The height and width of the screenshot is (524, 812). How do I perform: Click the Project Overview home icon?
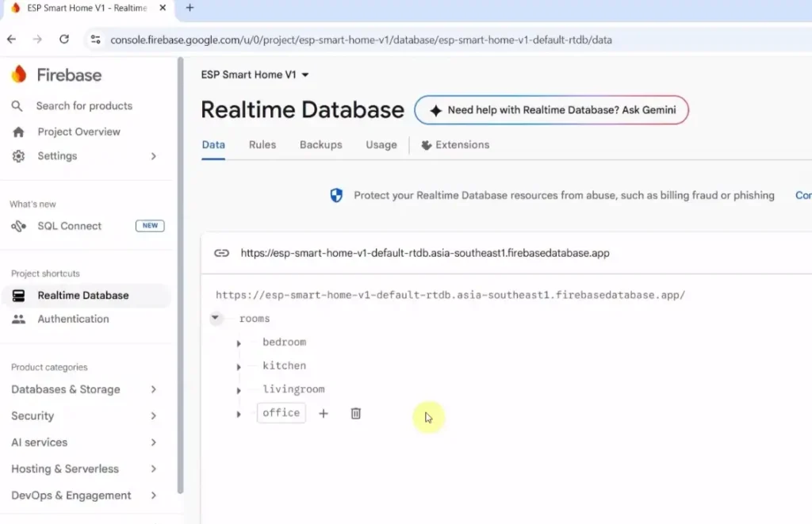point(18,132)
